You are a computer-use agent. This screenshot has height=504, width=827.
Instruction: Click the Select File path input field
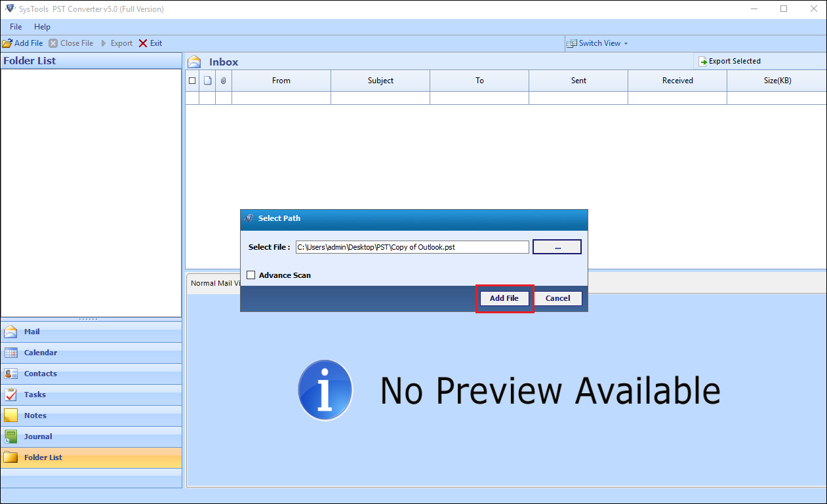(412, 247)
